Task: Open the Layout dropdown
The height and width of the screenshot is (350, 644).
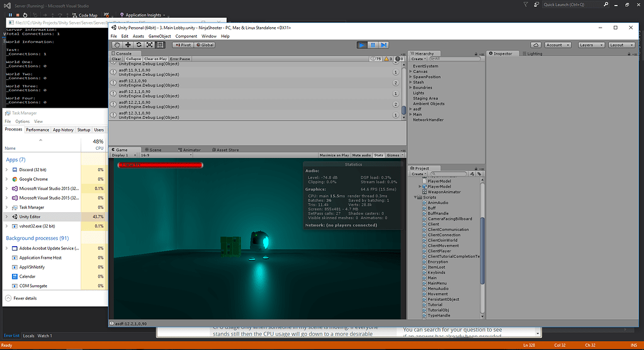Action: click(x=619, y=45)
